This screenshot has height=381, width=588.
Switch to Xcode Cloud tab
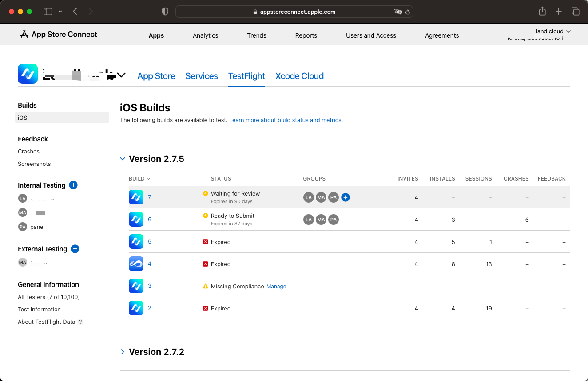click(299, 76)
